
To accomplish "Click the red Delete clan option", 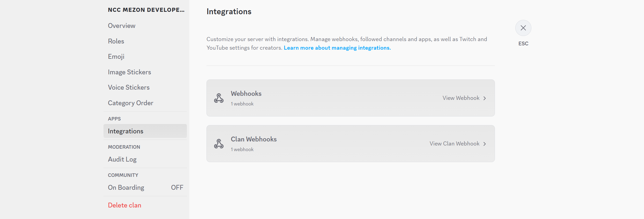I will 125,205.
